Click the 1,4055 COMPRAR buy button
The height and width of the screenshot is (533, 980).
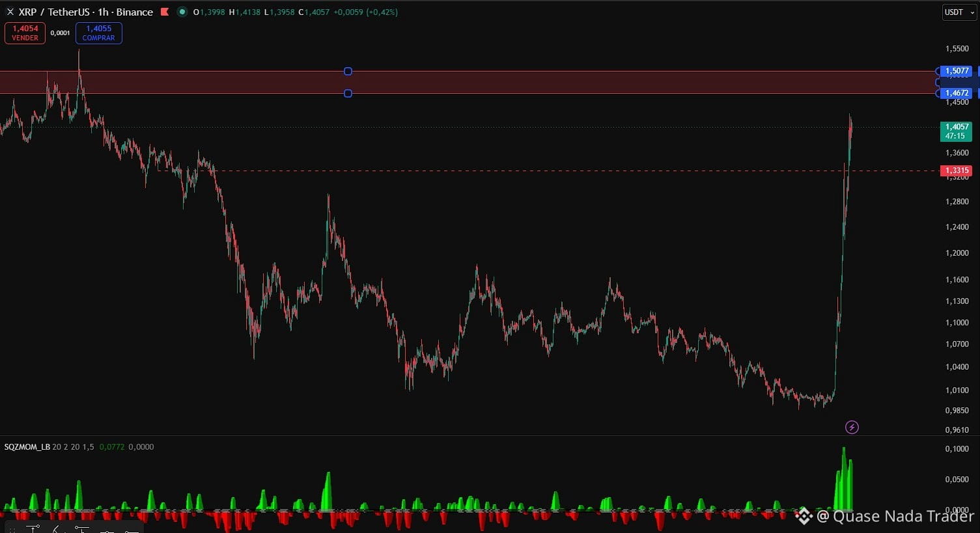(x=99, y=33)
